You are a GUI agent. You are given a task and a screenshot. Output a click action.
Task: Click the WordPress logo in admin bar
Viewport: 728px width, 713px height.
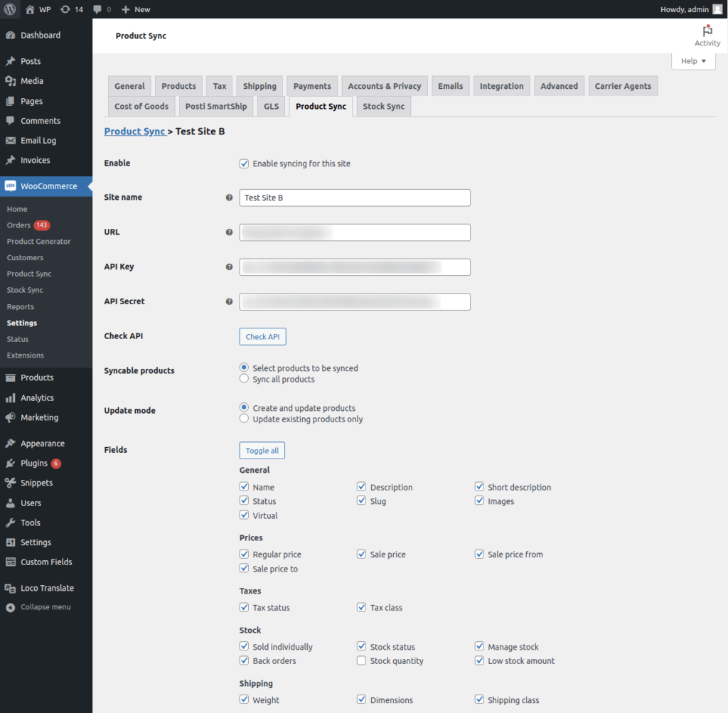coord(9,9)
